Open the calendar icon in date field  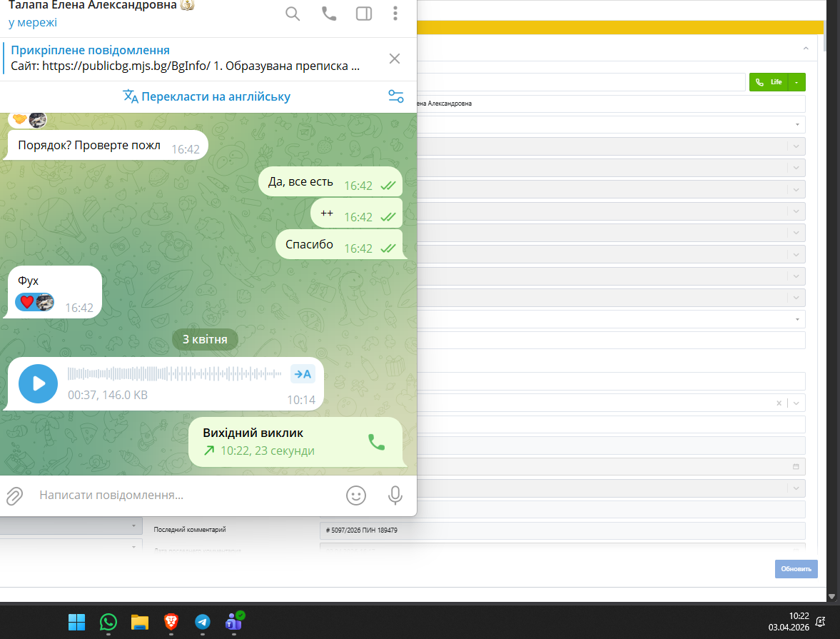click(796, 466)
